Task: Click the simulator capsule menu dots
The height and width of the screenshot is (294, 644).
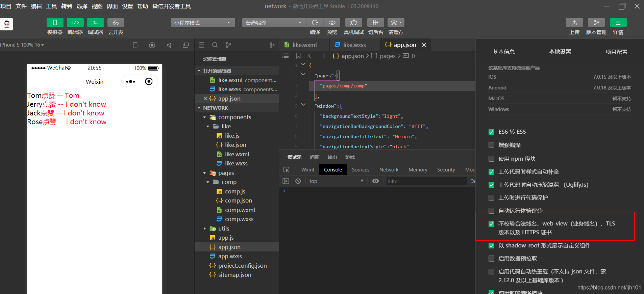Action: 130,82
